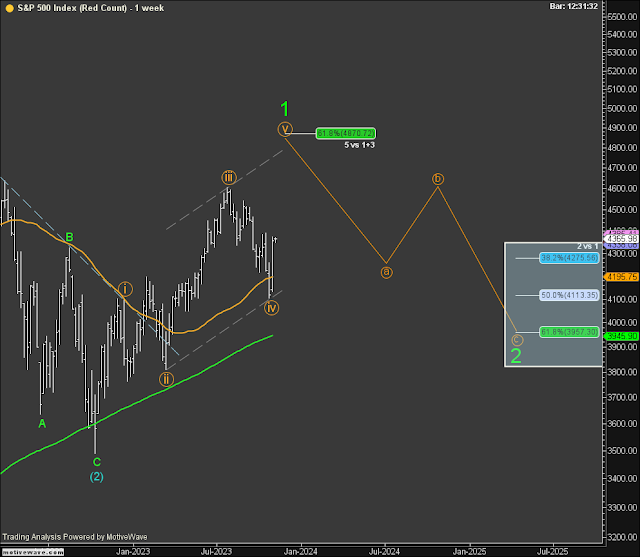
Task: Select the circled wave ii label
Action: [x=166, y=379]
